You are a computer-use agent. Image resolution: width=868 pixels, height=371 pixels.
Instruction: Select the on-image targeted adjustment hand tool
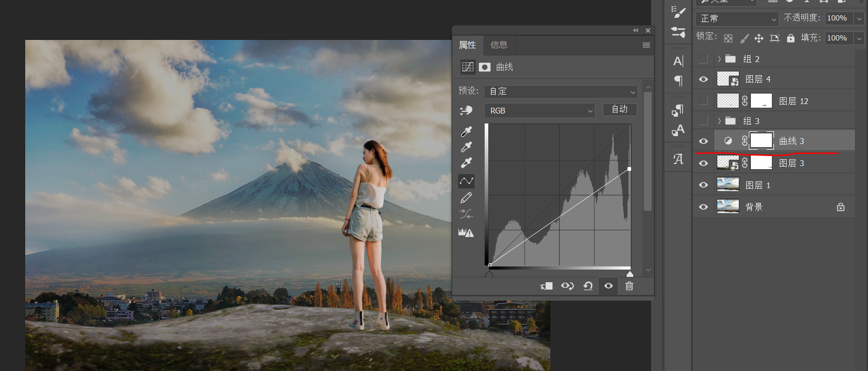coord(466,110)
